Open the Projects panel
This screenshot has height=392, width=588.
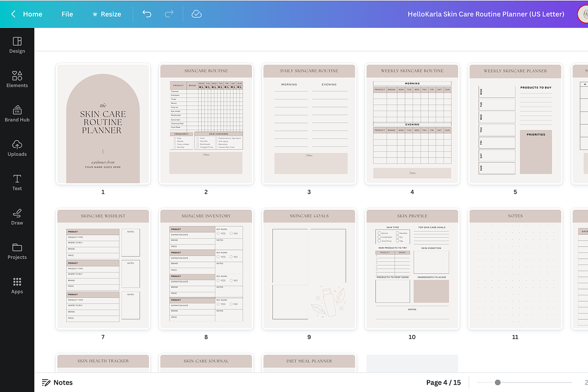click(17, 250)
